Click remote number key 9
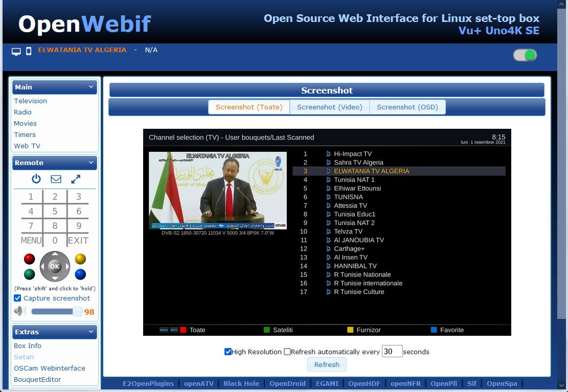 pyautogui.click(x=79, y=226)
